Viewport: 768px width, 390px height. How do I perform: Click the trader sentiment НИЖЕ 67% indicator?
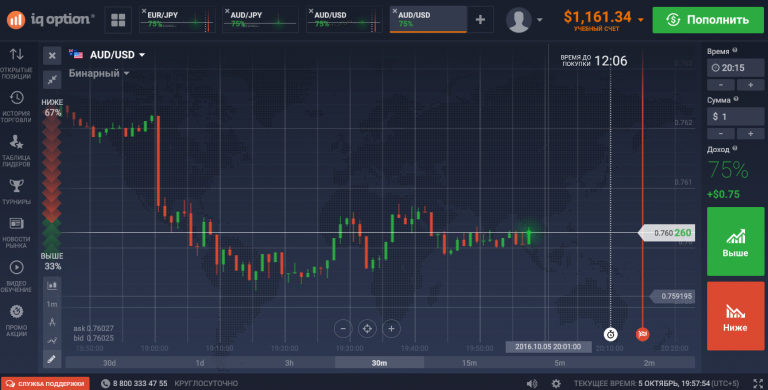tap(52, 107)
